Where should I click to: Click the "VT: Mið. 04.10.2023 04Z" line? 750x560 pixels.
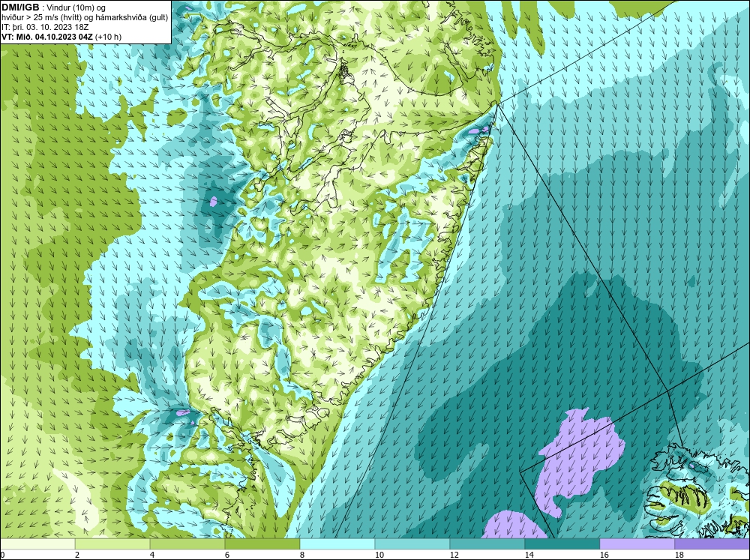48,37
